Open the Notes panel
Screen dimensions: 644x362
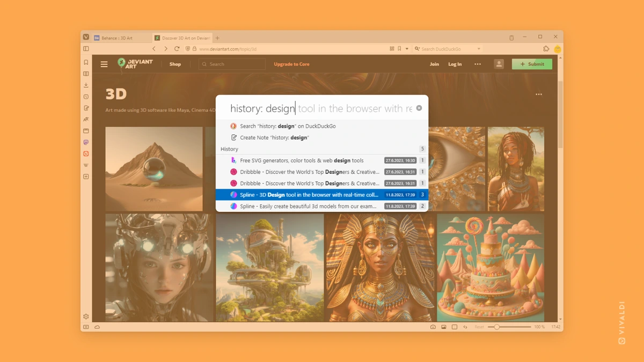click(x=86, y=108)
